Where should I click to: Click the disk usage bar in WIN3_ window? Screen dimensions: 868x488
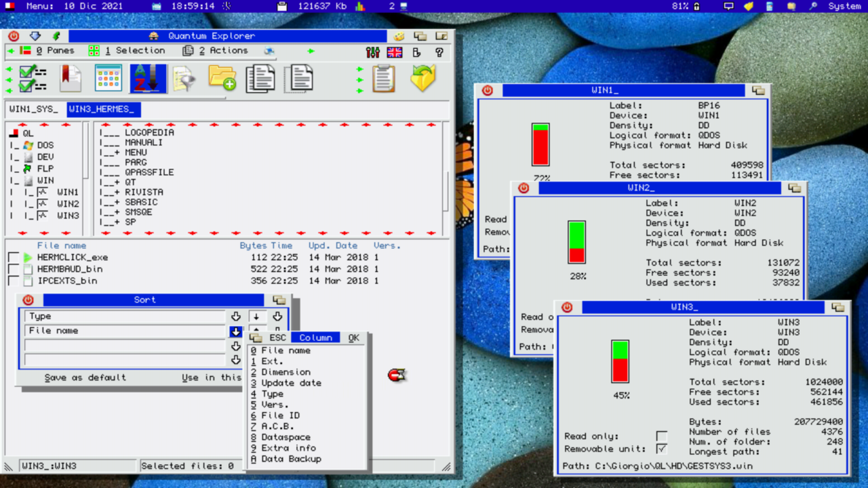pos(620,363)
